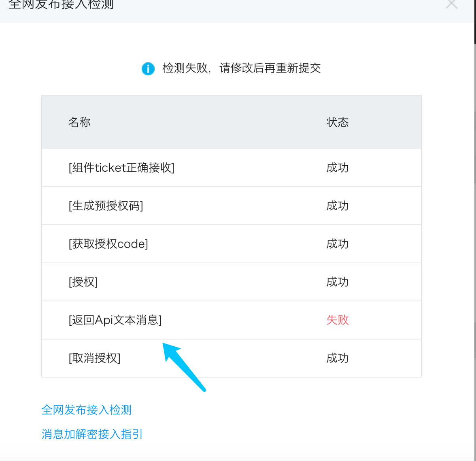Image resolution: width=476 pixels, height=461 pixels.
Task: Open the 全网发布接入检测 link
Action: pos(86,410)
